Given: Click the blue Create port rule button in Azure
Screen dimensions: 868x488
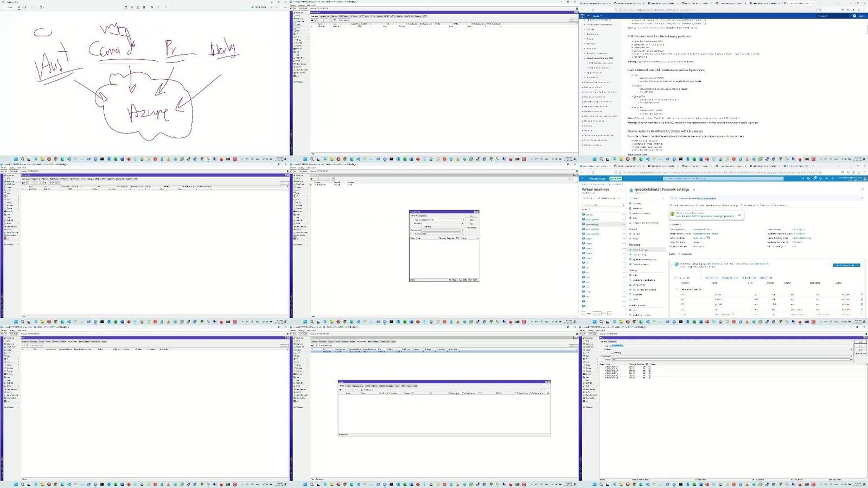Looking at the screenshot, I should coord(846,265).
